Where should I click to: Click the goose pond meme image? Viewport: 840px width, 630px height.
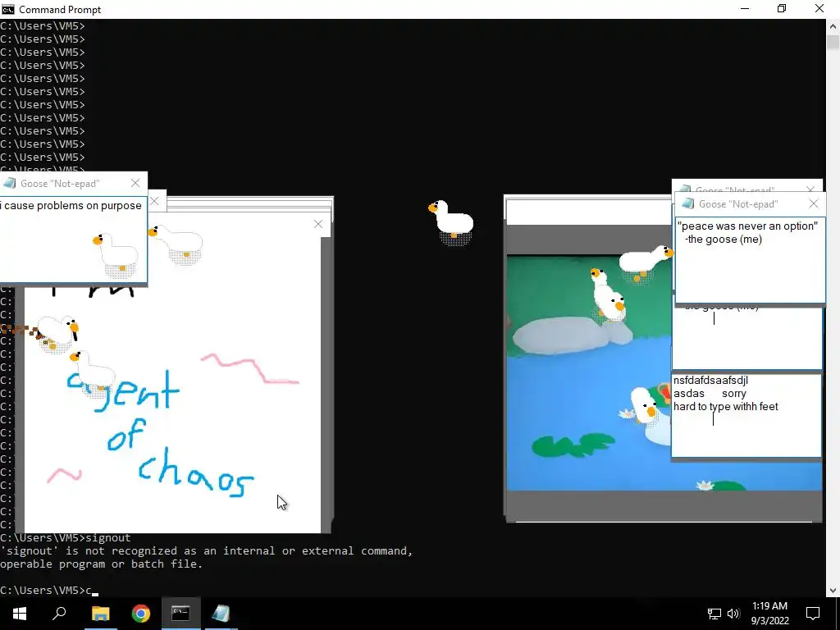588,373
